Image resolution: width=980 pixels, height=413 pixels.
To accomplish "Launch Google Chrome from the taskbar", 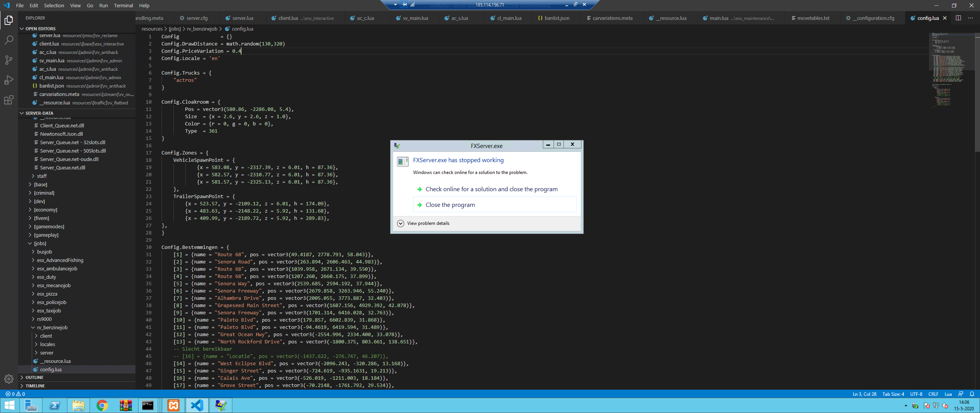I will 102,405.
